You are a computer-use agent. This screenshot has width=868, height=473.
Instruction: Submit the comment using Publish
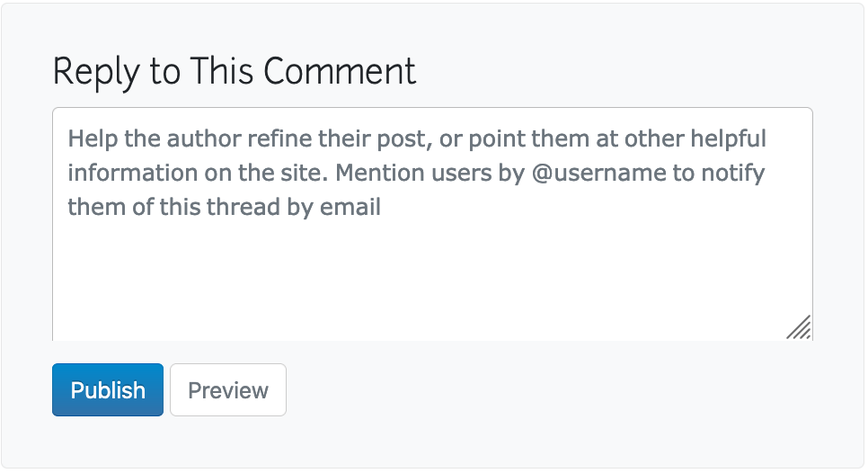108,390
